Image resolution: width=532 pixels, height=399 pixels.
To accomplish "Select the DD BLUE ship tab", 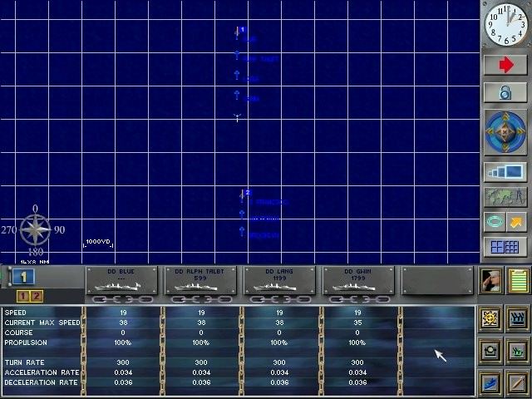I will click(121, 280).
